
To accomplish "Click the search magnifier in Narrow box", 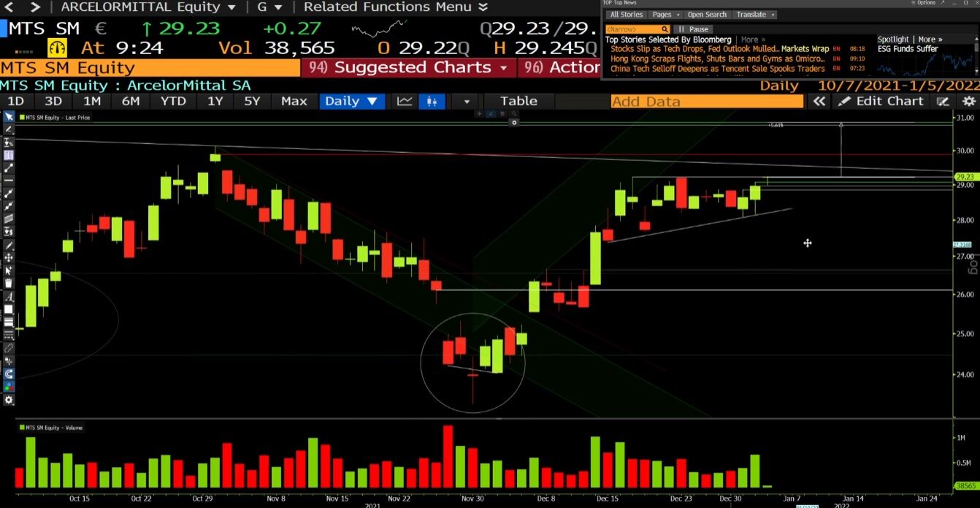I will point(665,29).
